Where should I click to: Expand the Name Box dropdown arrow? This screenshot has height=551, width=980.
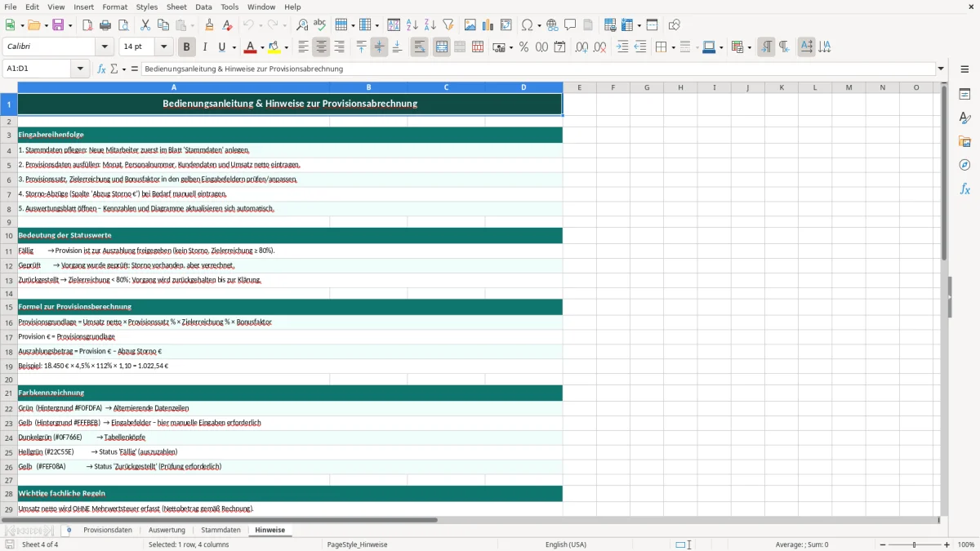tap(81, 69)
